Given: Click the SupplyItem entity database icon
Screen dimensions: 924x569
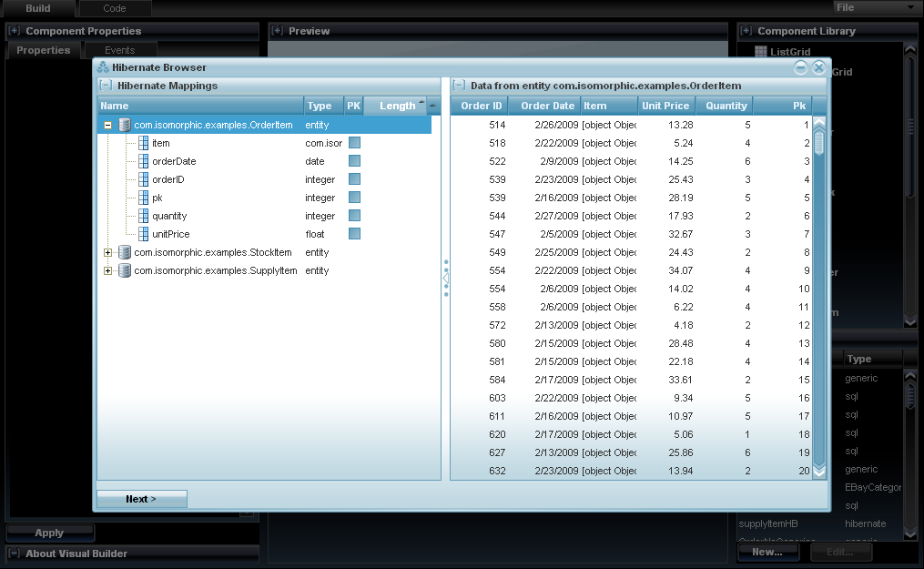Looking at the screenshot, I should click(x=125, y=270).
